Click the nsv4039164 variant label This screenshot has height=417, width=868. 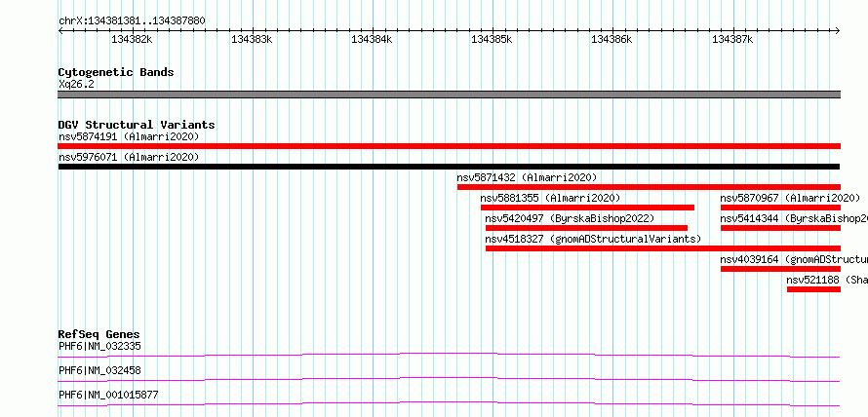tap(794, 260)
